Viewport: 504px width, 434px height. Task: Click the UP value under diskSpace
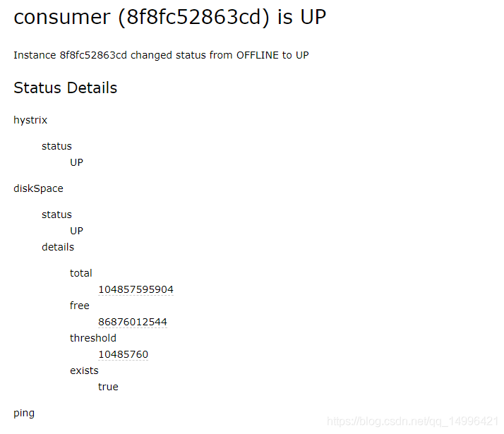point(76,231)
